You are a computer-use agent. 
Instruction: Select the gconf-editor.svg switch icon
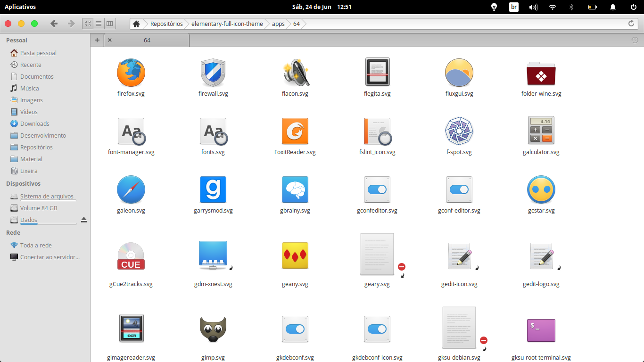459,189
